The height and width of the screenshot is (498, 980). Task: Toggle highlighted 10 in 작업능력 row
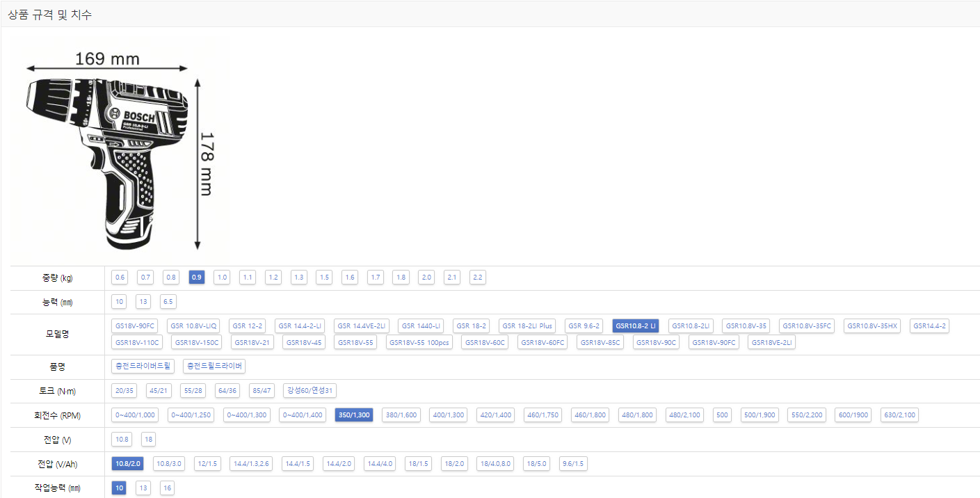click(x=120, y=488)
